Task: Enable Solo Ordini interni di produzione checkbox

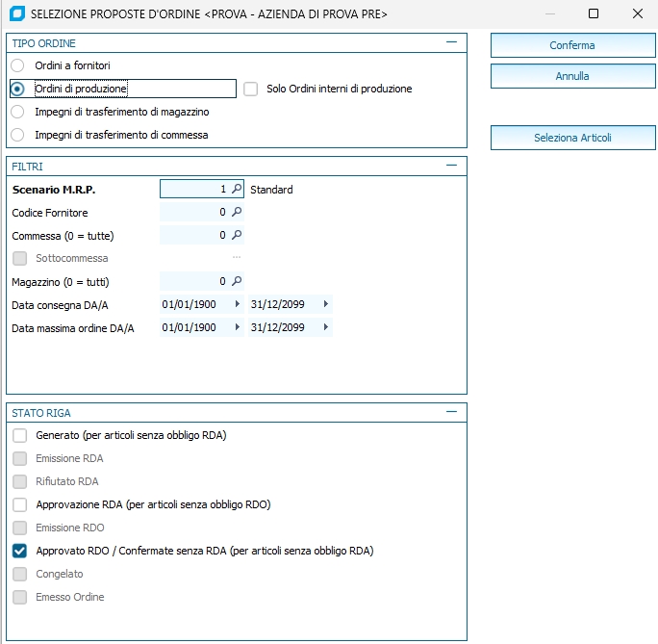Action: click(251, 89)
